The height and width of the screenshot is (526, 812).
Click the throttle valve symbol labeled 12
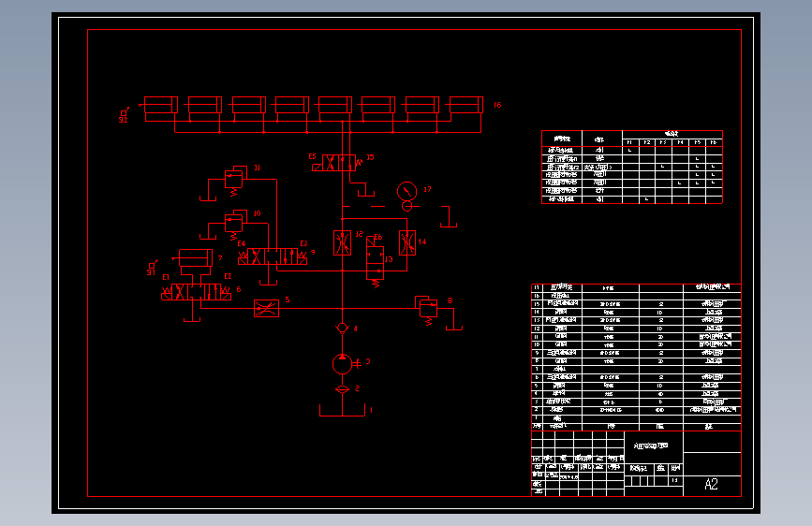342,242
